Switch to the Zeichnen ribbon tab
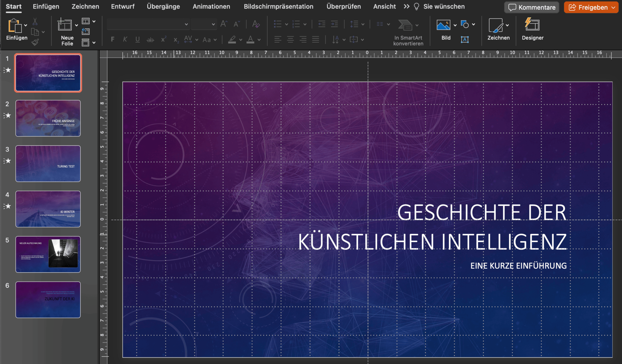Viewport: 622px width, 364px height. 85,6
